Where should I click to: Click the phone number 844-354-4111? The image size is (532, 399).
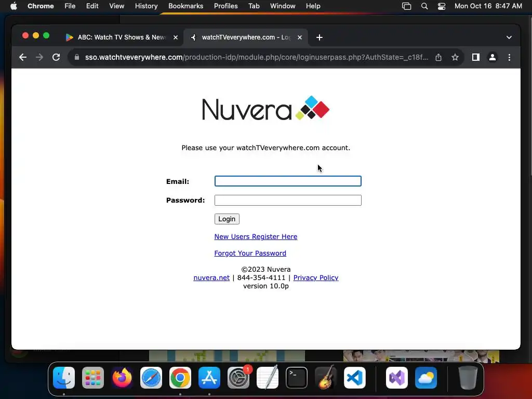point(261,277)
